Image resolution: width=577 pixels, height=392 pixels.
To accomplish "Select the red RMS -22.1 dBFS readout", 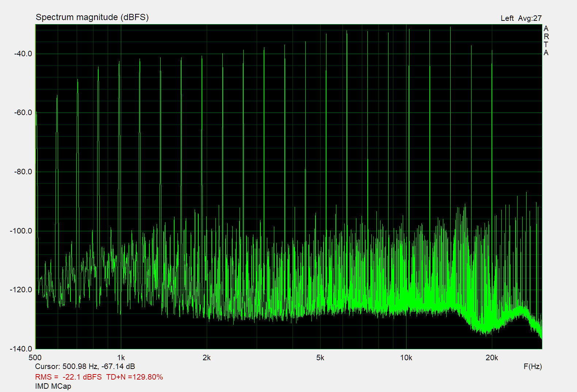I will pyautogui.click(x=68, y=377).
